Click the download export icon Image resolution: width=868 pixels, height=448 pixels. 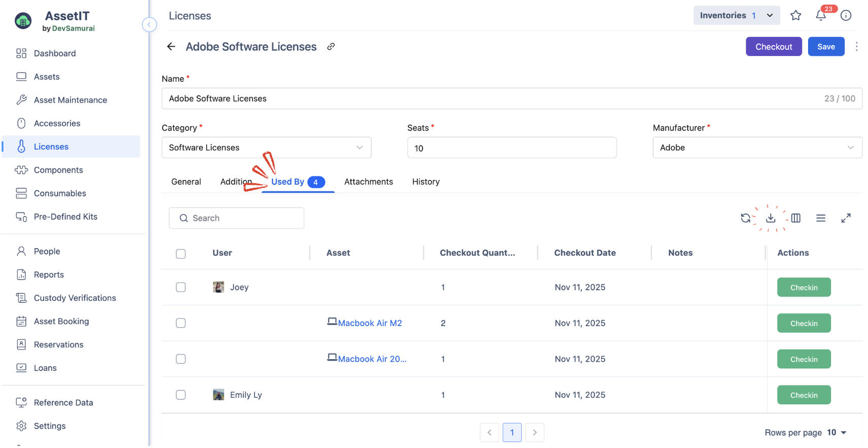click(x=771, y=218)
